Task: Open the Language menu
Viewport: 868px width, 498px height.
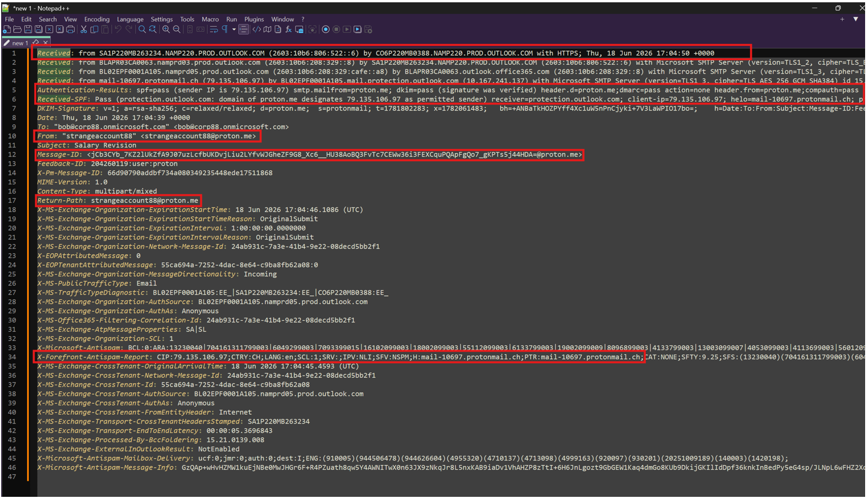Action: tap(130, 19)
